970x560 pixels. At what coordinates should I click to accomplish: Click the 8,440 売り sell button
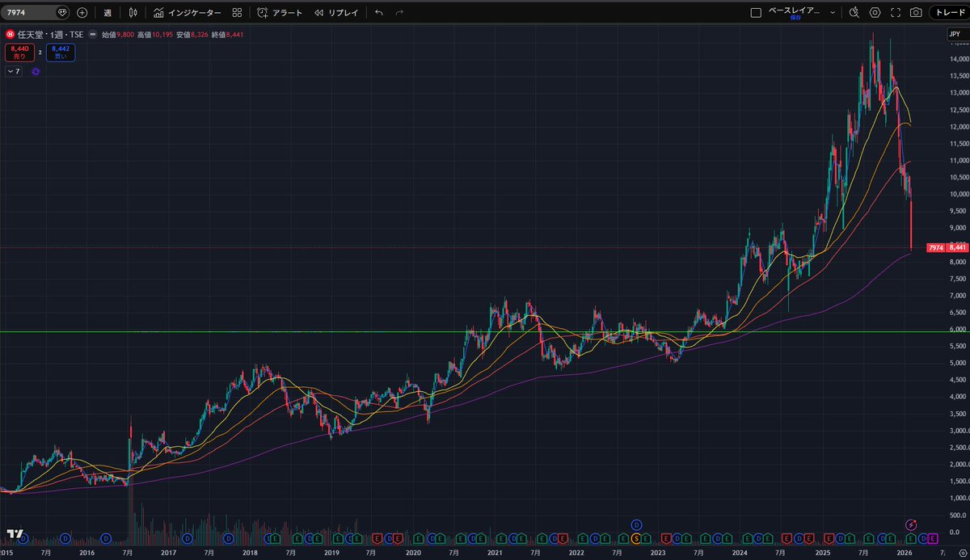pyautogui.click(x=19, y=53)
